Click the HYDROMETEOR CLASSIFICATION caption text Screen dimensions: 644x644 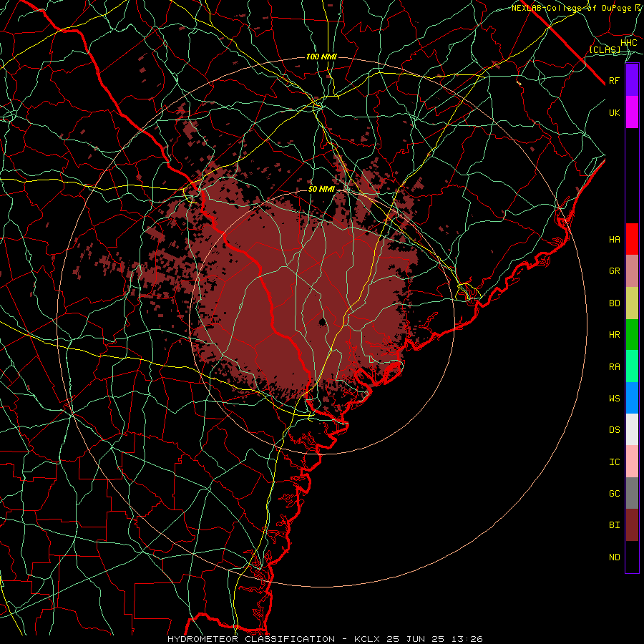pos(251,639)
